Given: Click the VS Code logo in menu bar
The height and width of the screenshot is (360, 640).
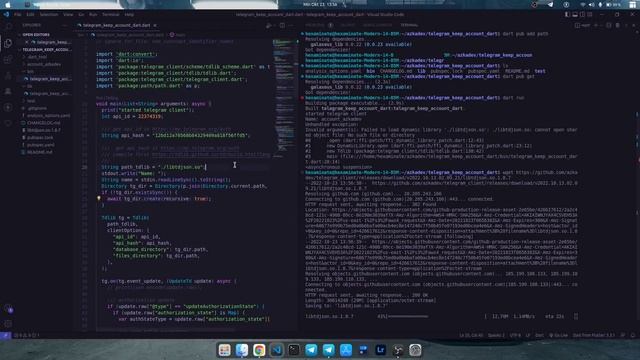Looking at the screenshot, I should click(x=6, y=14).
